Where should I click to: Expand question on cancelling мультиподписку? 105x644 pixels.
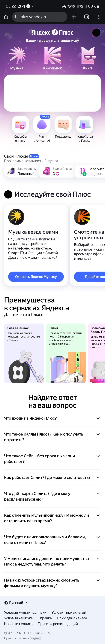(x=52, y=518)
